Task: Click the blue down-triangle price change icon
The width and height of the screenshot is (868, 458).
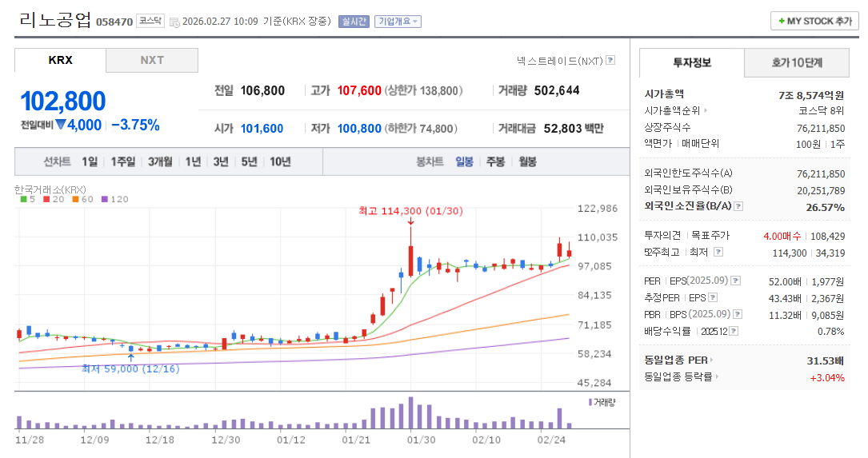Action: point(60,125)
